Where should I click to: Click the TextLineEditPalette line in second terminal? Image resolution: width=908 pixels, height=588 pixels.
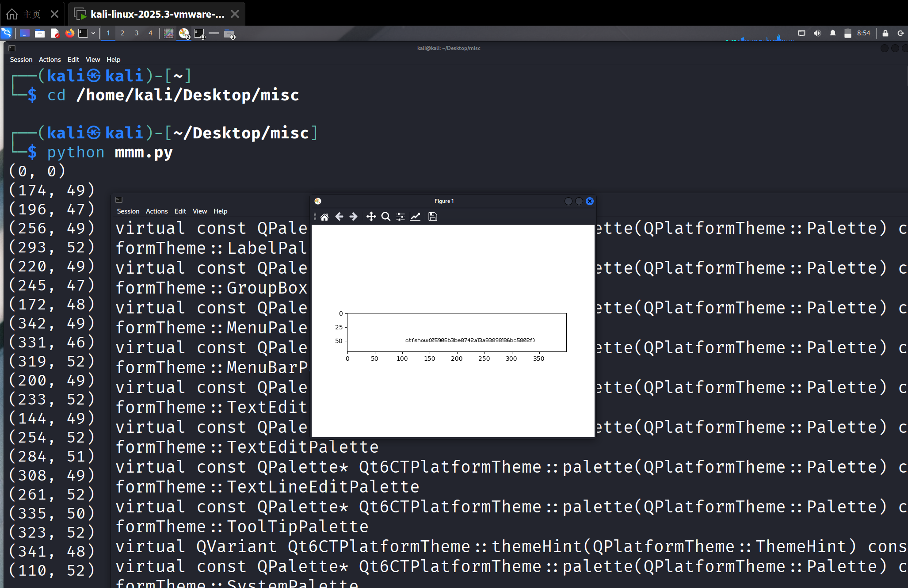267,487
